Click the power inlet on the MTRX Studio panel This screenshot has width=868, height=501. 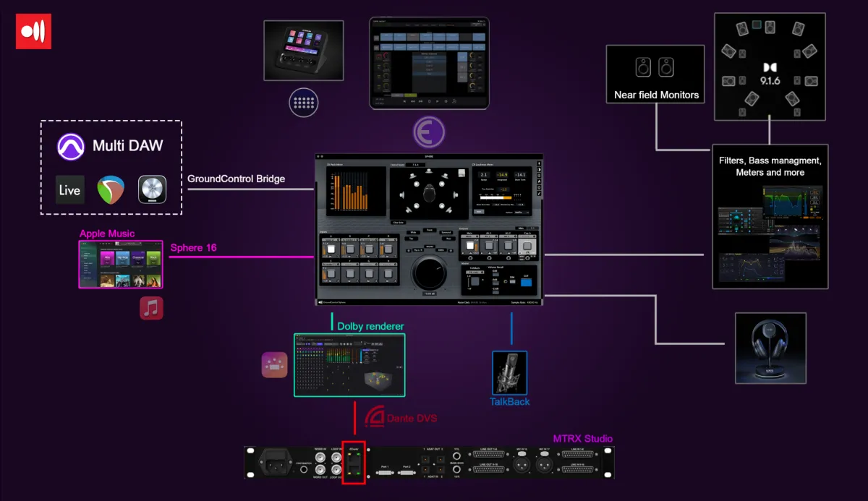(x=274, y=461)
